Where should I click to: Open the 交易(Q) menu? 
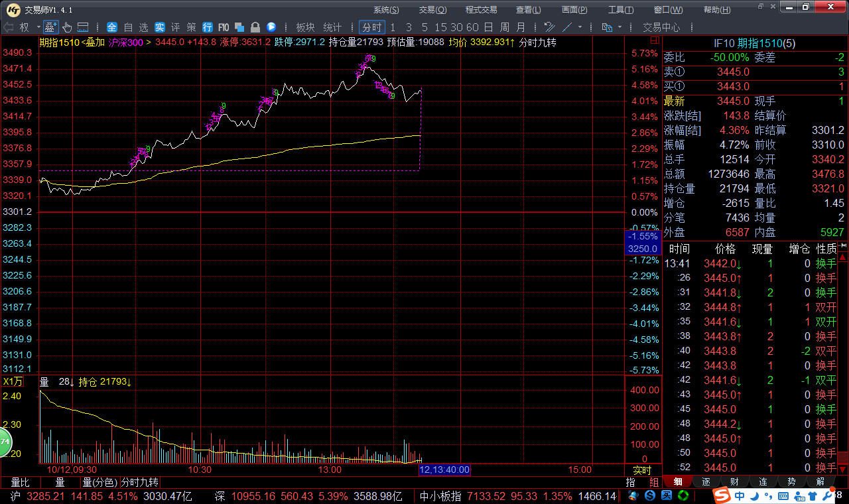tap(432, 10)
